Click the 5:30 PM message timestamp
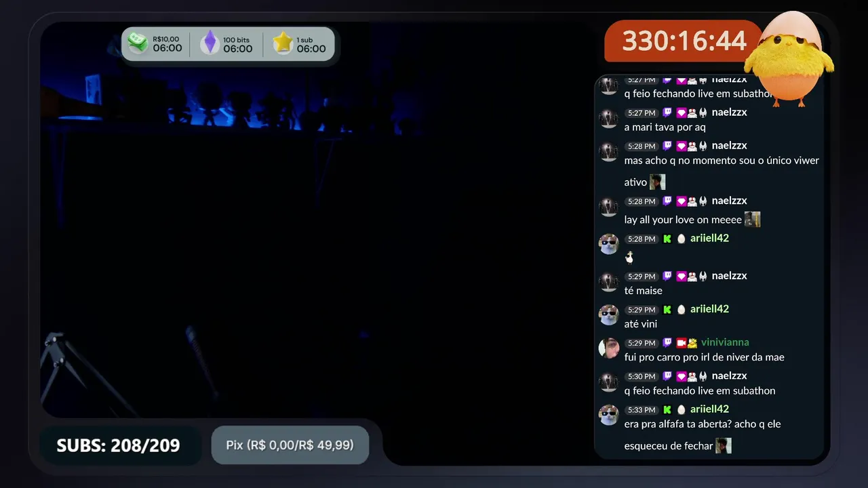Image resolution: width=868 pixels, height=488 pixels. tap(642, 377)
